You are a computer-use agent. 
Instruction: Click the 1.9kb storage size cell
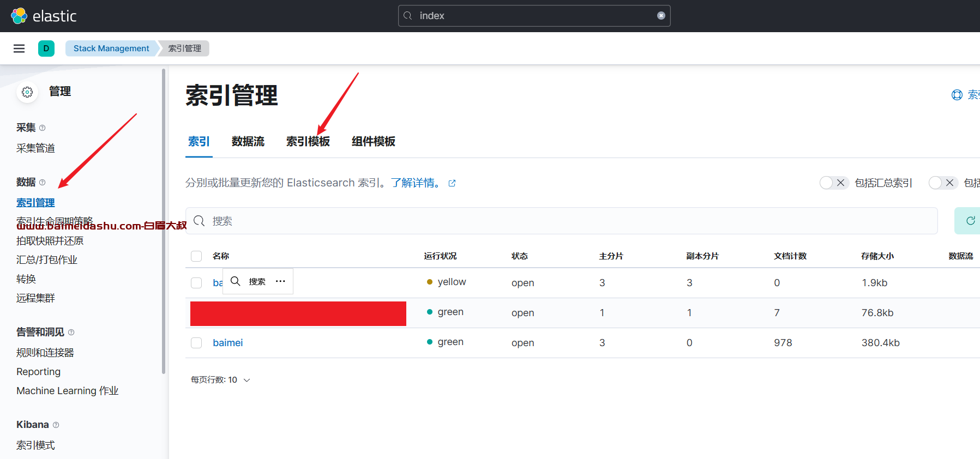coord(875,283)
